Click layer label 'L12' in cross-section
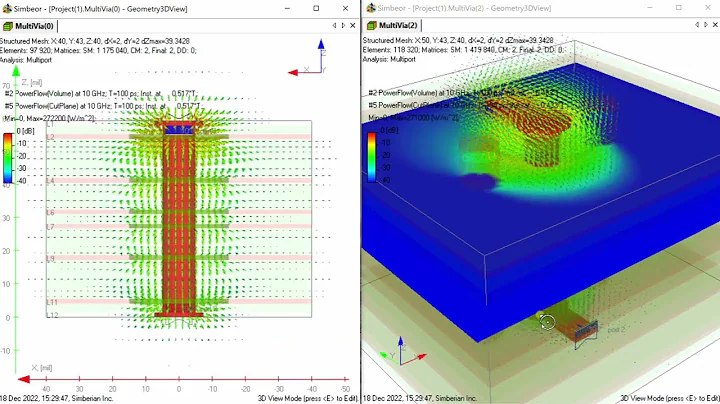Screen dimensions: 720x404 52,315
